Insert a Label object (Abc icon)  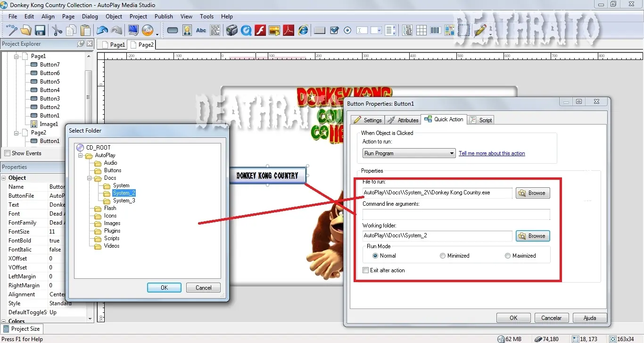201,31
